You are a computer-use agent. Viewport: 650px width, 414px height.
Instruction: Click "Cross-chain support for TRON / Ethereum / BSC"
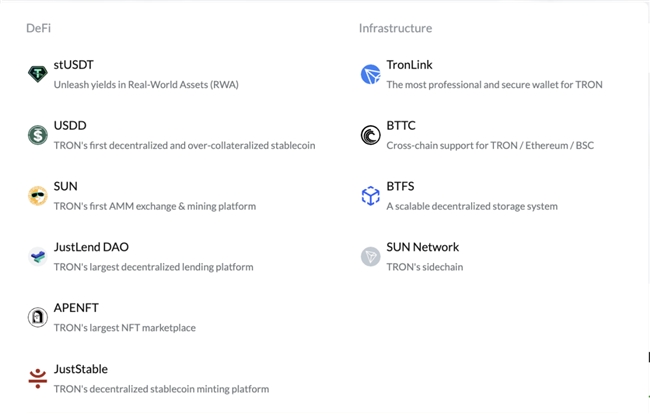click(x=490, y=145)
